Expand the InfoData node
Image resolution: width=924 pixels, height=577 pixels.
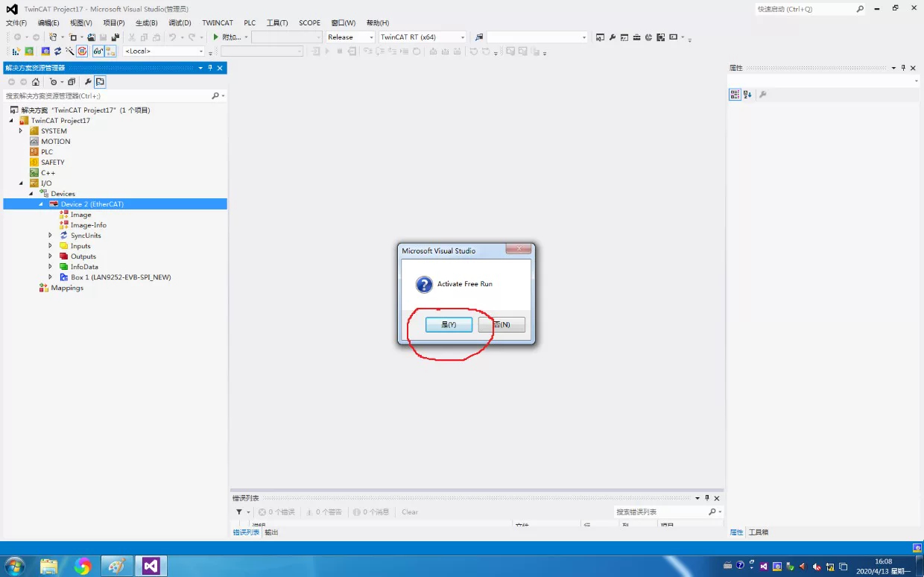51,266
